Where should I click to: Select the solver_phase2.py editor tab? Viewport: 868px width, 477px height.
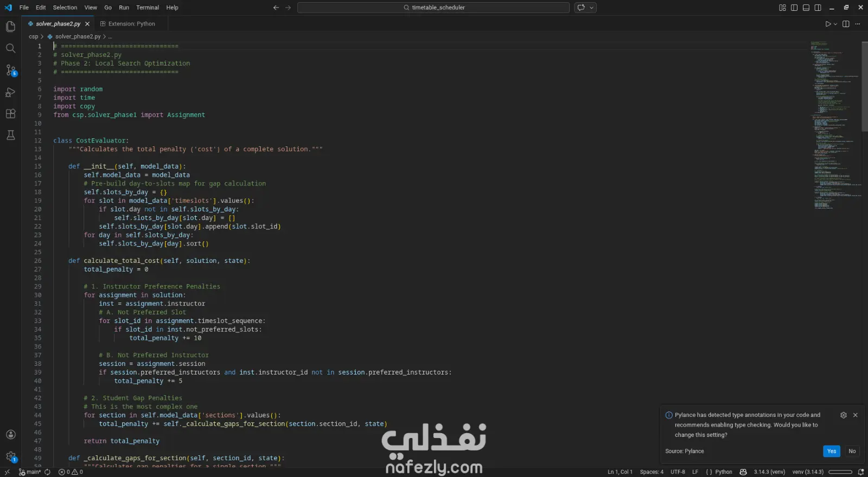(x=58, y=24)
